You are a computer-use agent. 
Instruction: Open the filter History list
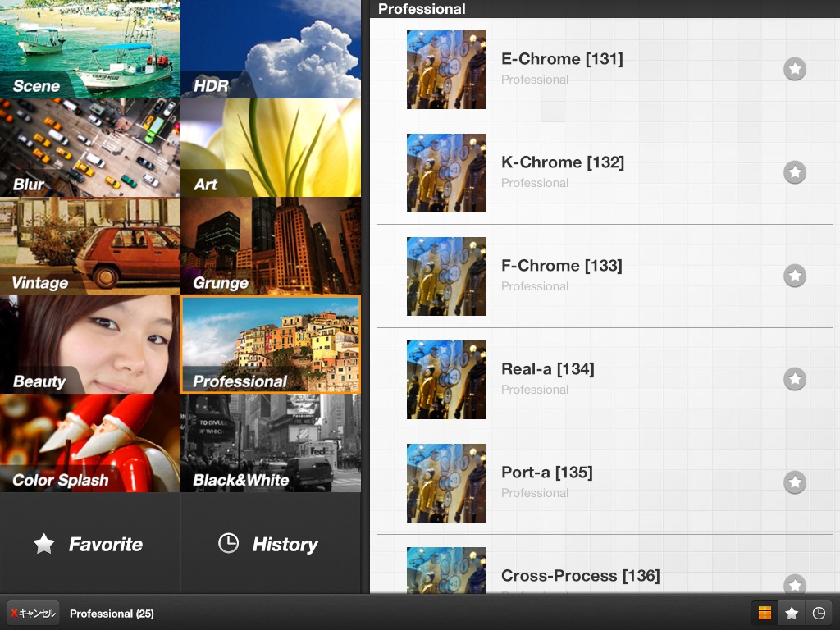click(x=271, y=543)
